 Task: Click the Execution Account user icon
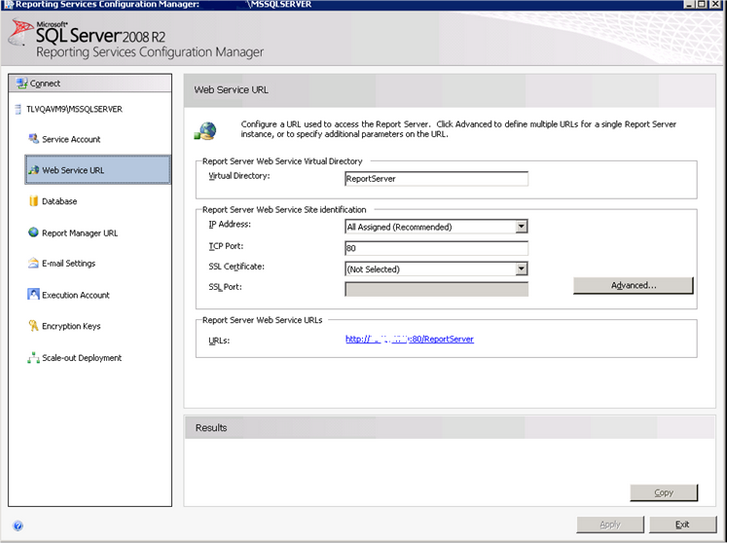pyautogui.click(x=33, y=294)
